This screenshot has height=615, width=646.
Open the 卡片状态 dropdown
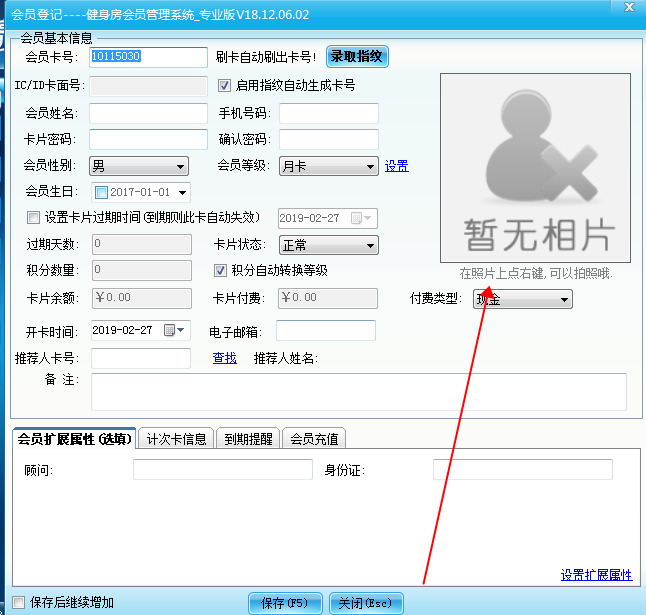pos(328,245)
